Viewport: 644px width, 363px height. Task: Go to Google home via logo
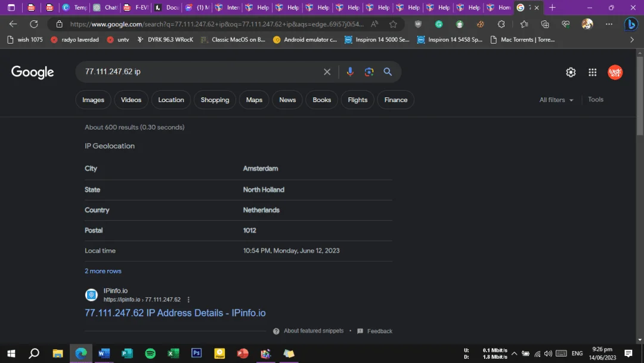[32, 72]
